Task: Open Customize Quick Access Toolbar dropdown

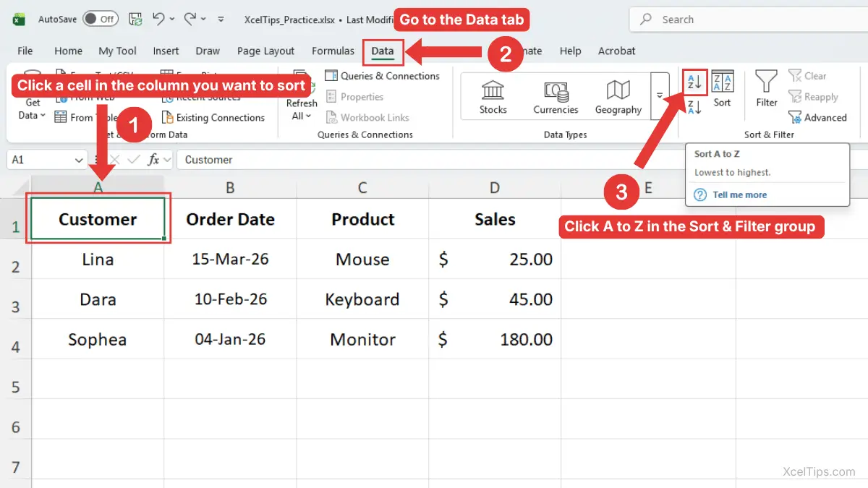Action: 221,20
